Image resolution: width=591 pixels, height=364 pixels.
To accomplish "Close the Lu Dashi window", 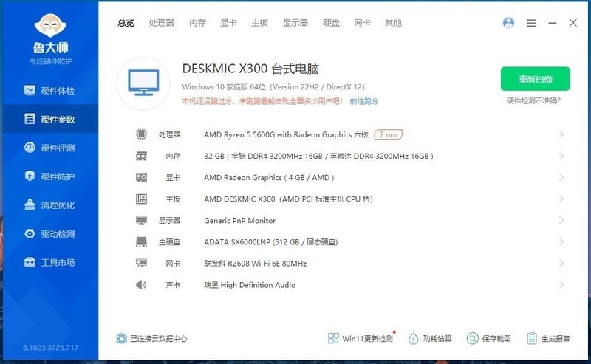I will 573,23.
